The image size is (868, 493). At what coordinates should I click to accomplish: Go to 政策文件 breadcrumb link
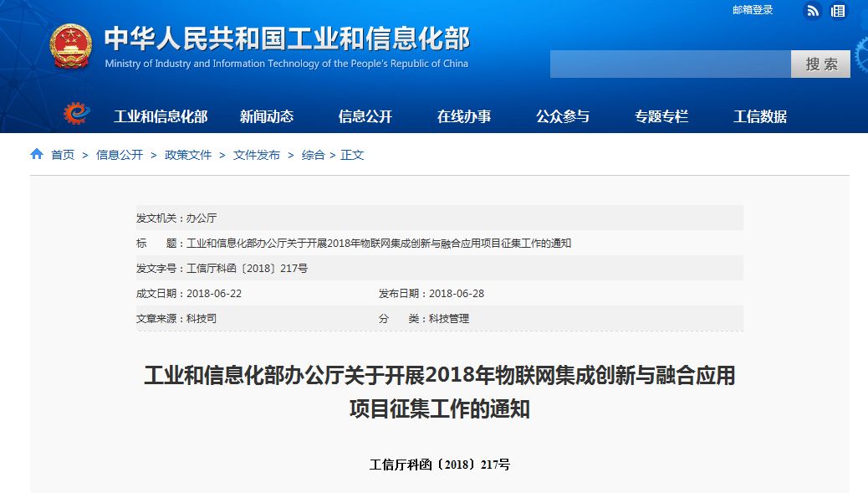188,155
